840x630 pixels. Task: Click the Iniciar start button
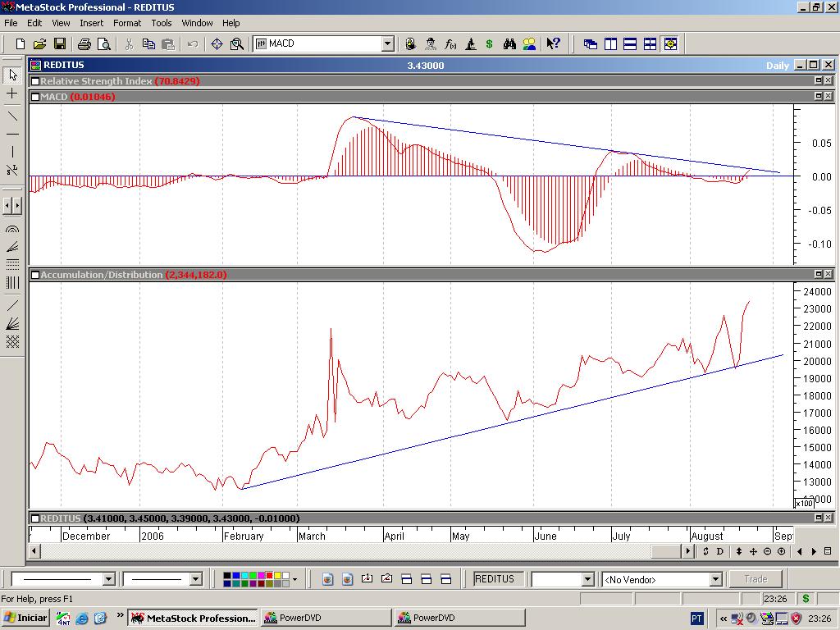(x=25, y=618)
